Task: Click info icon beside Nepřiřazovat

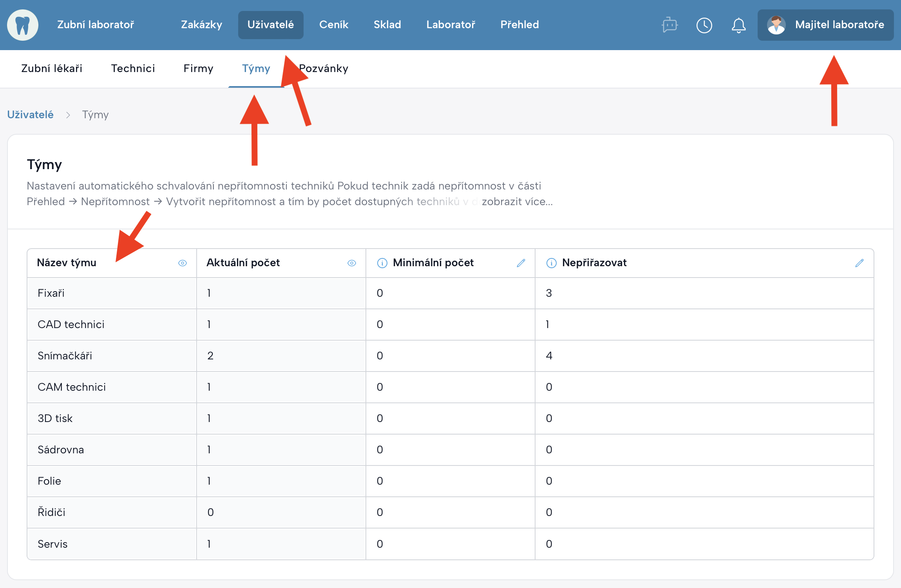Action: click(551, 263)
